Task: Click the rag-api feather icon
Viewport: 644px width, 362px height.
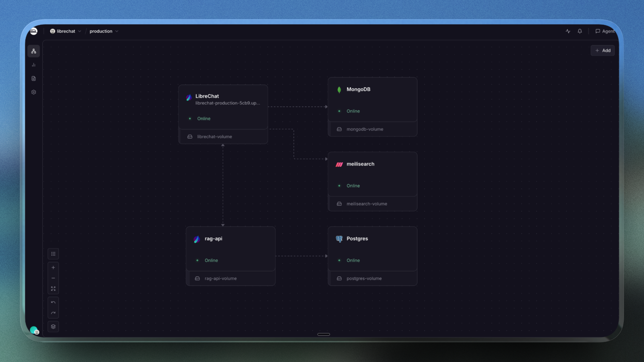Action: (x=197, y=239)
